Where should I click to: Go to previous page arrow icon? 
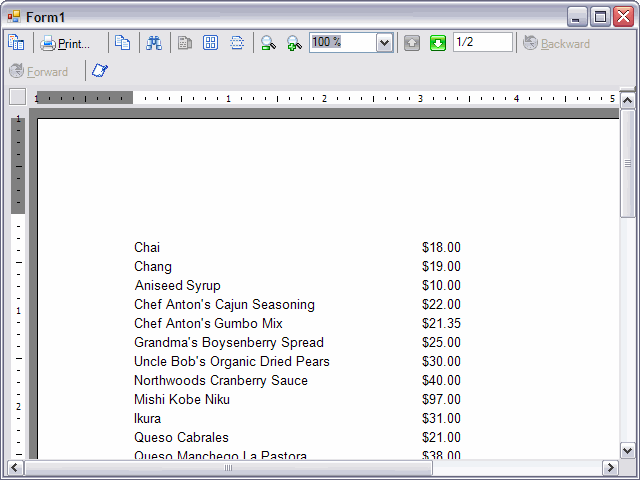click(x=412, y=43)
